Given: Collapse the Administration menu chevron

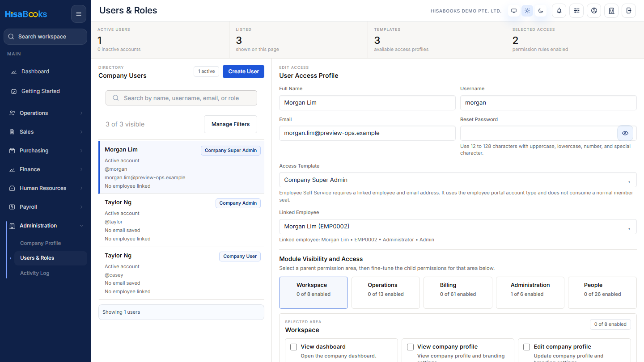Looking at the screenshot, I should coord(81,226).
